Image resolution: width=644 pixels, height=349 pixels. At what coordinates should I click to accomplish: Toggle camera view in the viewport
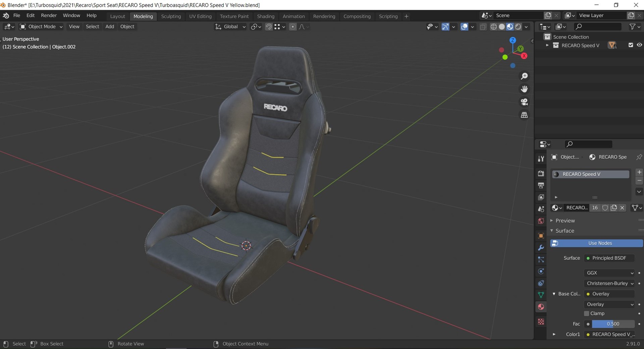coord(524,102)
